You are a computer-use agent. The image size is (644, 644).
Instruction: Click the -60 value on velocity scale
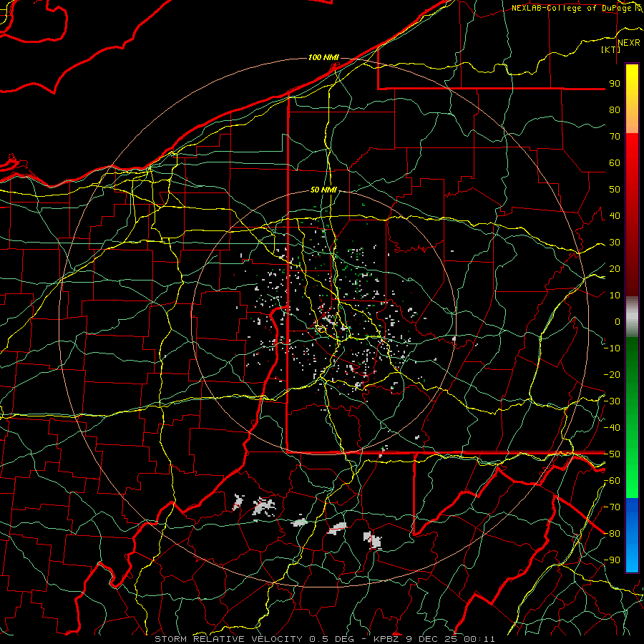(612, 481)
